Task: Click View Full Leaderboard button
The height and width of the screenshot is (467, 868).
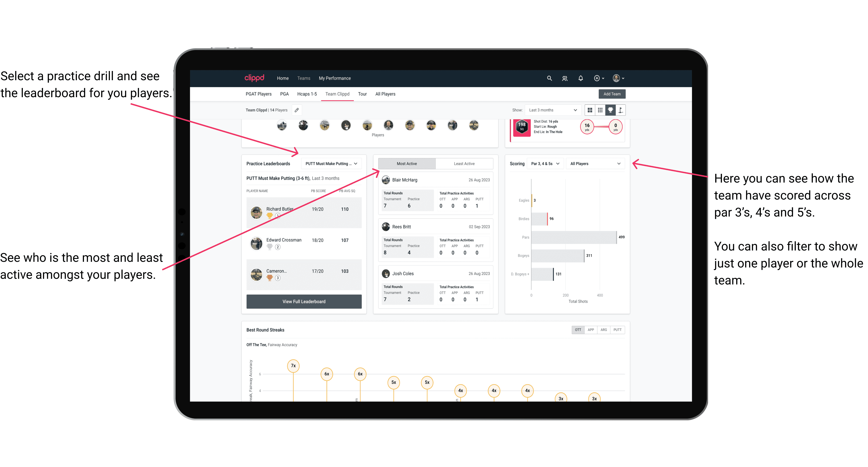Action: tap(304, 301)
